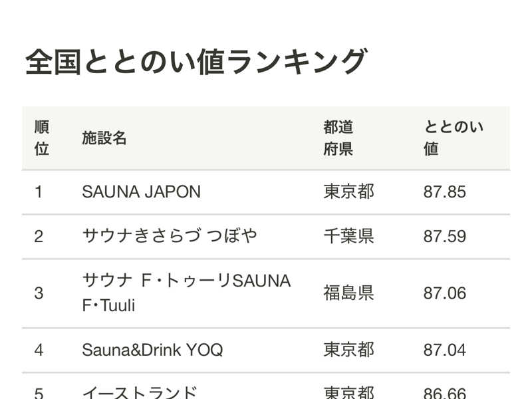This screenshot has width=532, height=399.
Task: Click the 87.06 score value
Action: click(x=445, y=293)
